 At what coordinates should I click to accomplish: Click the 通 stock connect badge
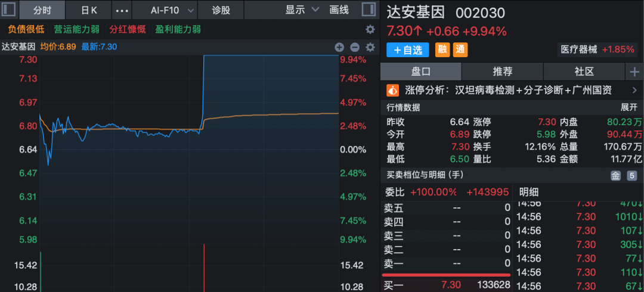[x=460, y=50]
